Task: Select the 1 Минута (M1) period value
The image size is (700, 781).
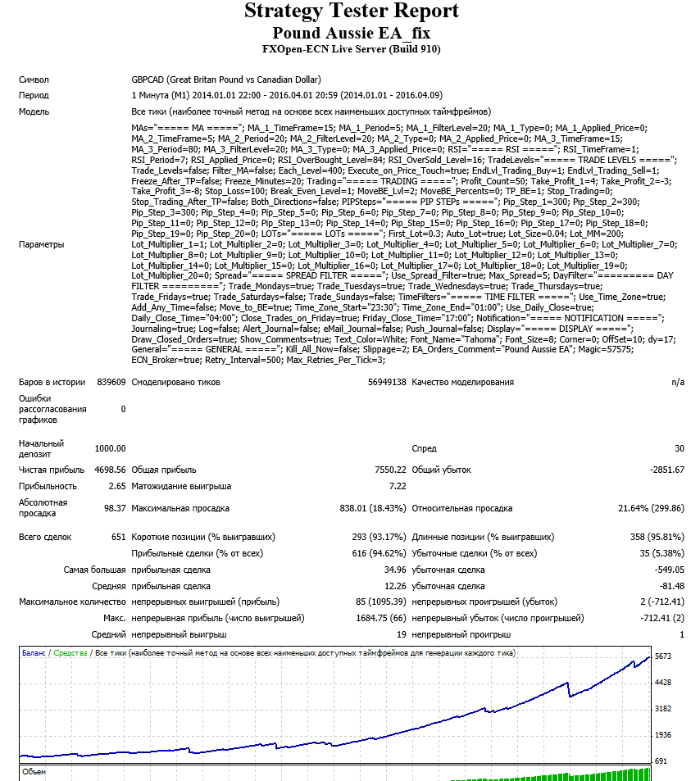Action: [287, 95]
